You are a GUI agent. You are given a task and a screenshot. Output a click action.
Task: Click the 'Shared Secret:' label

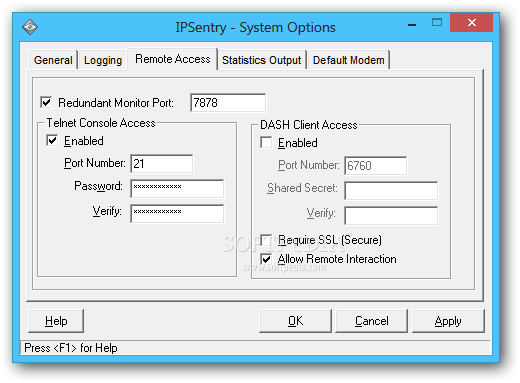coord(302,188)
